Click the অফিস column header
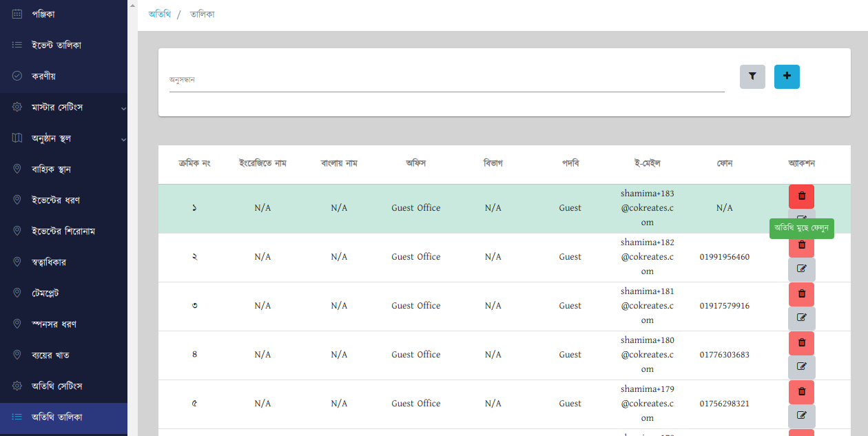Screen dimensions: 868x436 point(416,164)
